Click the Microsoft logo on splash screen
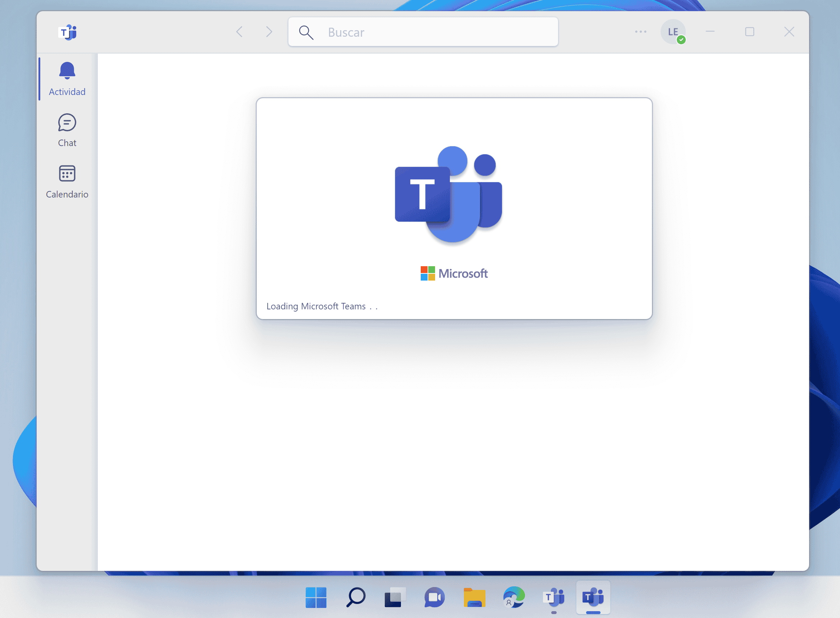This screenshot has width=840, height=618. (x=454, y=273)
